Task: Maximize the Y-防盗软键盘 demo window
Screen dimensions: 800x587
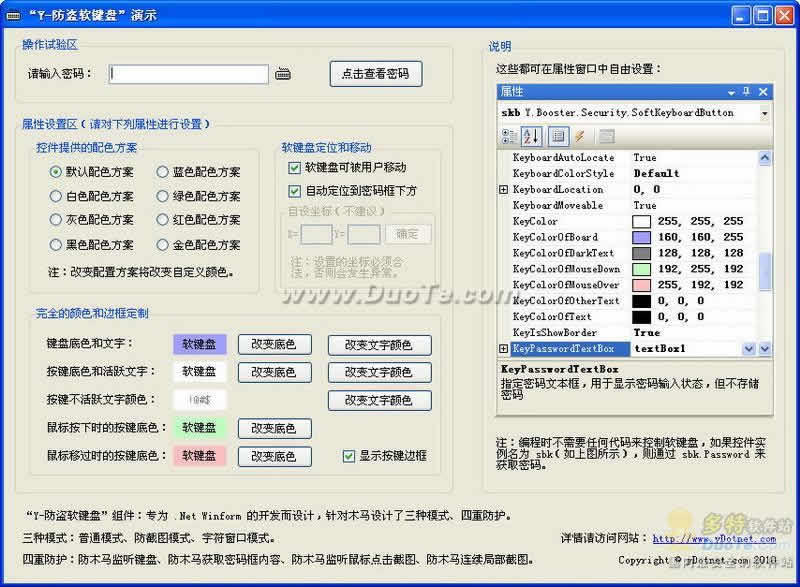Action: (x=763, y=15)
